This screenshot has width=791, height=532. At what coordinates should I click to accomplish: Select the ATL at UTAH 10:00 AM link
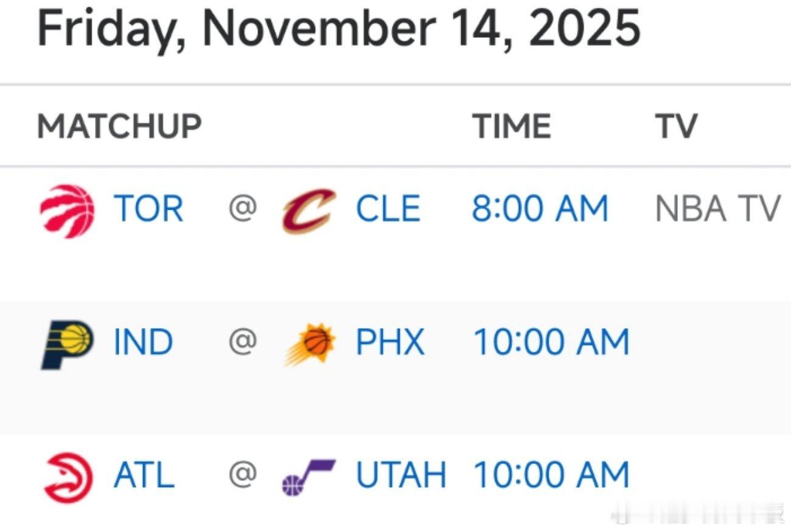(551, 475)
